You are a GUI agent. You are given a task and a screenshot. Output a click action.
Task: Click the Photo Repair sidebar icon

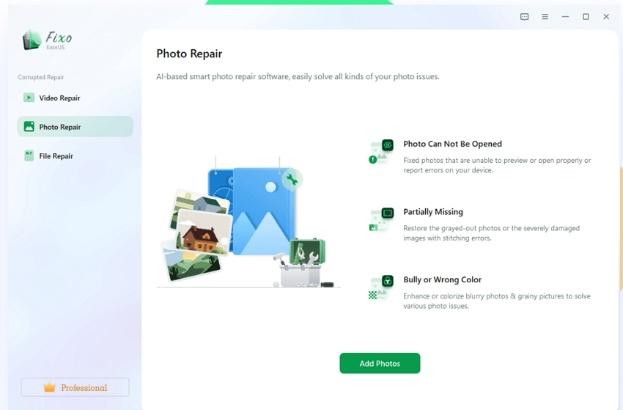click(29, 127)
